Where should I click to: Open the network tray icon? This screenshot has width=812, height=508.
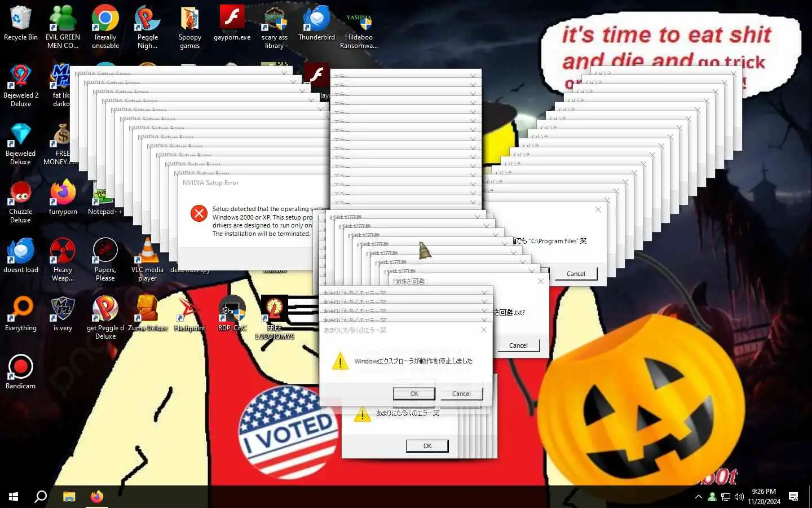click(726, 497)
